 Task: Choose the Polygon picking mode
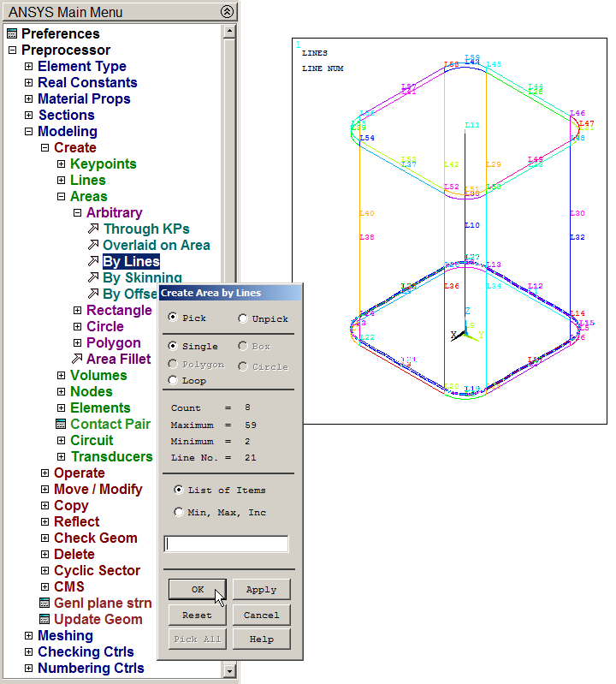point(173,364)
